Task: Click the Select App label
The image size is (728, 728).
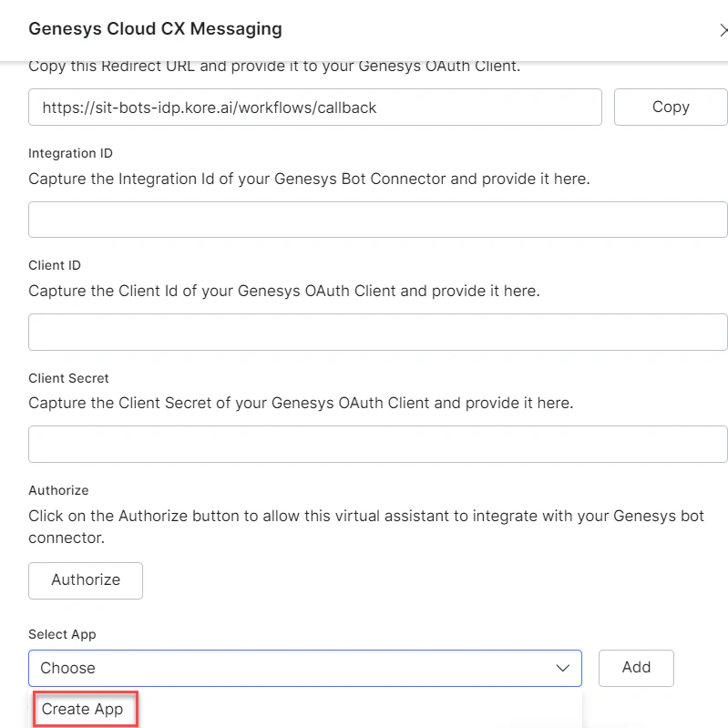Action: click(x=62, y=634)
